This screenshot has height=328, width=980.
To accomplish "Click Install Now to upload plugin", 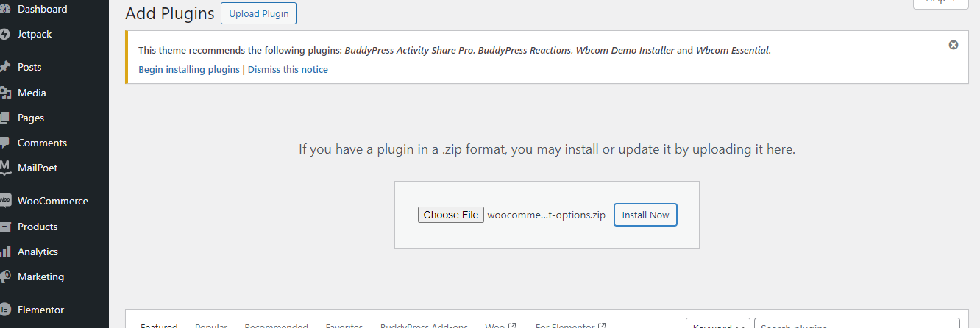I will 645,215.
